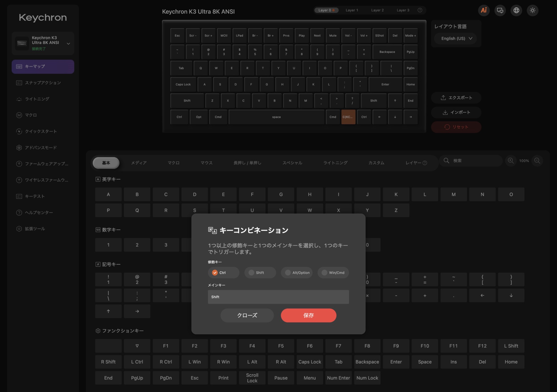Viewport: 557px width, 392px height.
Task: Expand the Keychron K3 device selector
Action: pos(43,43)
